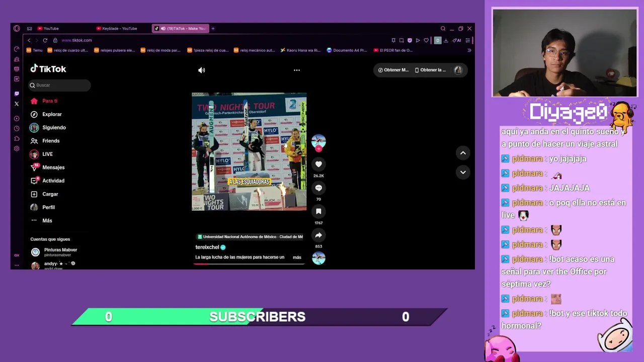Expand caption with más link
Screen dimensions: 644x362
(297, 257)
